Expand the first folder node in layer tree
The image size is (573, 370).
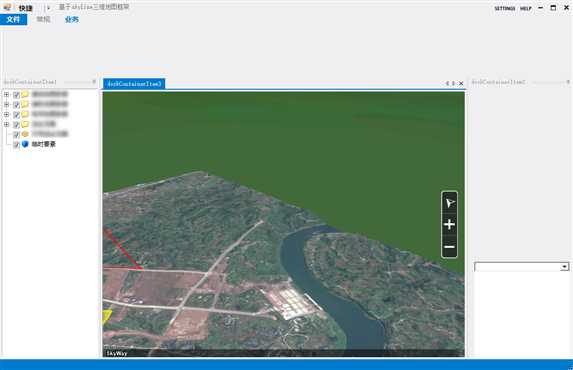6,94
